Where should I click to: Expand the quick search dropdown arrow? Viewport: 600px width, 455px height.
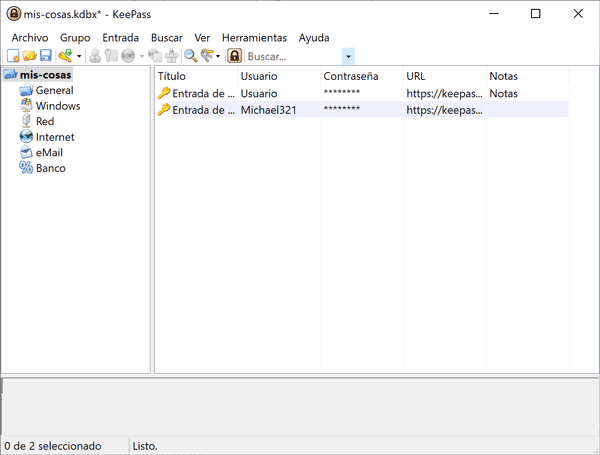(x=348, y=56)
